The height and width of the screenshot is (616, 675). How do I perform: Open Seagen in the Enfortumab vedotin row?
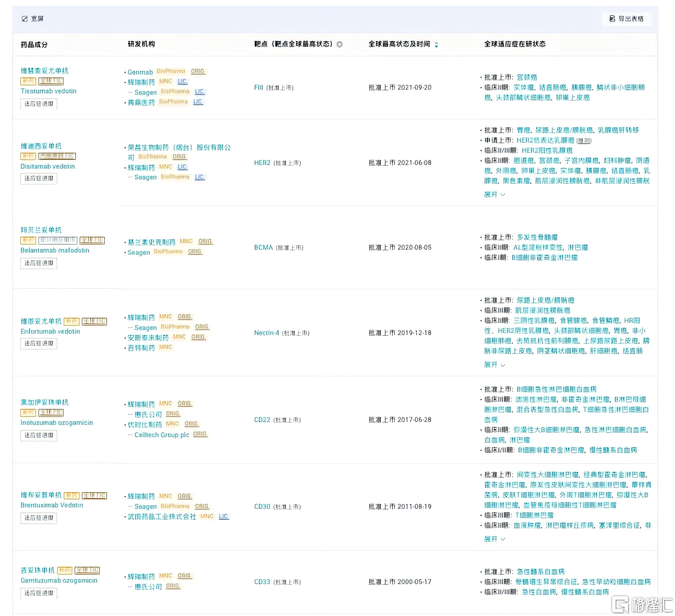[x=146, y=328]
